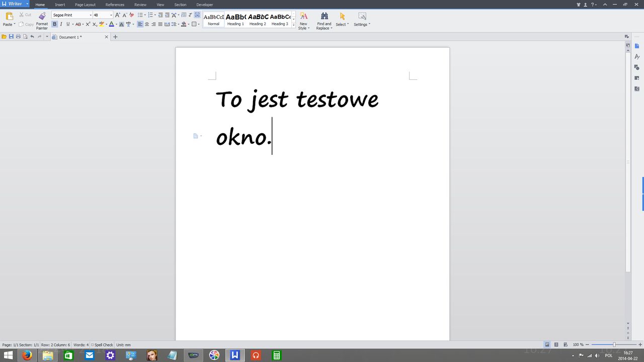Switch to the Review tab

[140, 5]
